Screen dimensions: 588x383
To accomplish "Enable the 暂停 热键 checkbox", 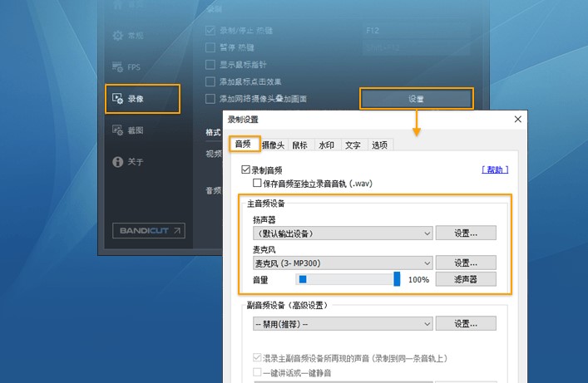I will pyautogui.click(x=210, y=47).
